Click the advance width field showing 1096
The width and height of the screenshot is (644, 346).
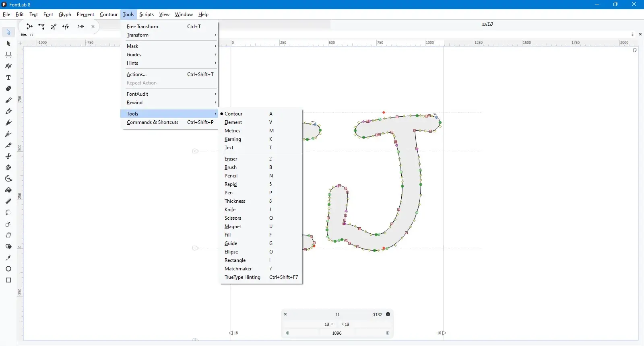click(337, 333)
